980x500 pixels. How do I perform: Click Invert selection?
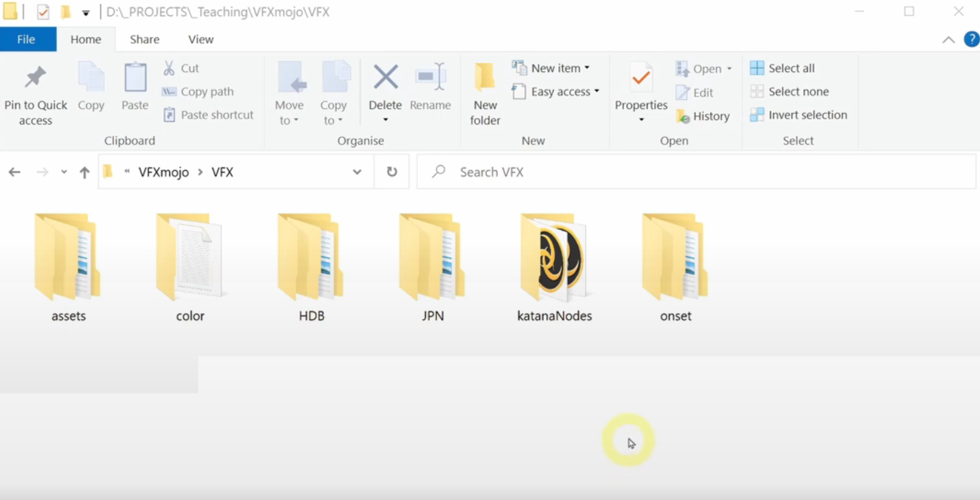(x=799, y=115)
